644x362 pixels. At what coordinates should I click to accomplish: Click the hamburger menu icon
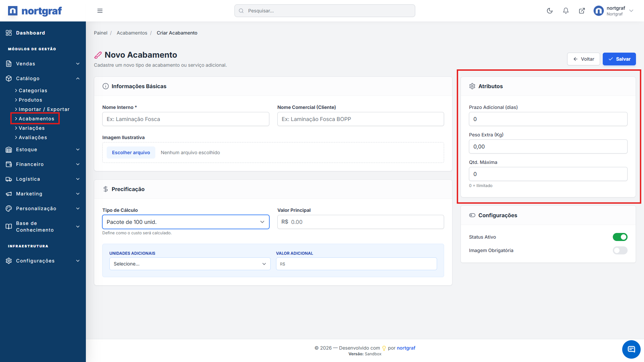pos(100,11)
